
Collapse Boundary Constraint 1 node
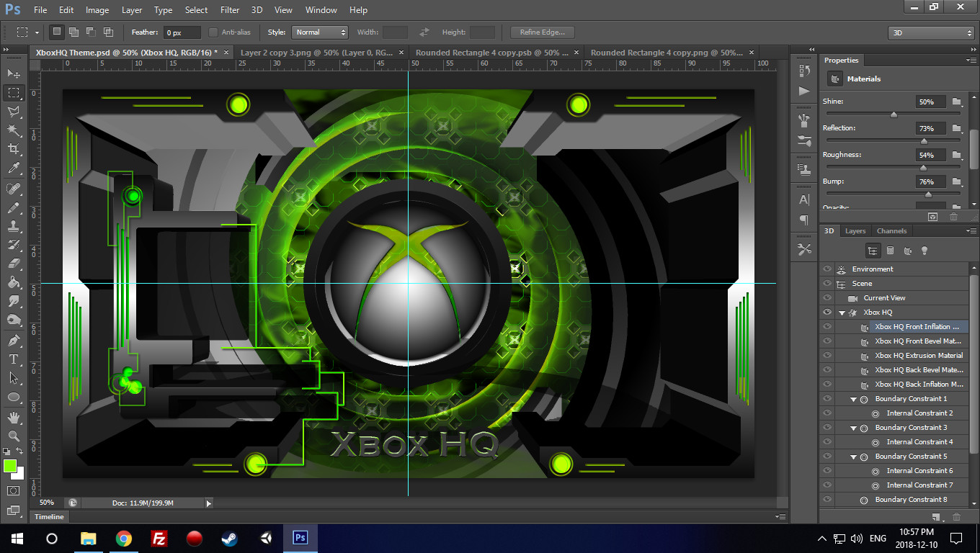[853, 399]
